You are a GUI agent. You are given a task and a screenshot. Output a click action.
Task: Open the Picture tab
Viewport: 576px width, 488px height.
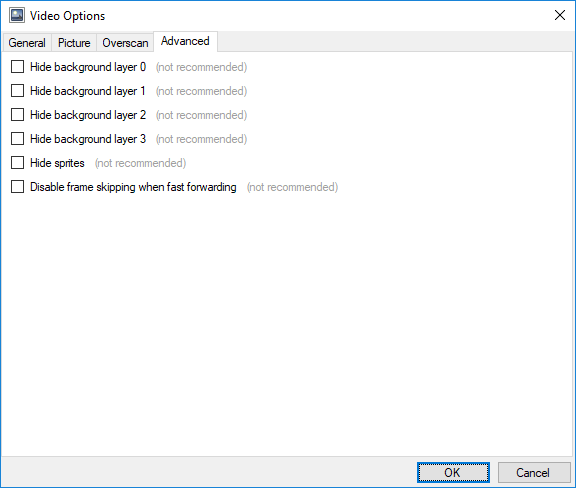tap(74, 43)
